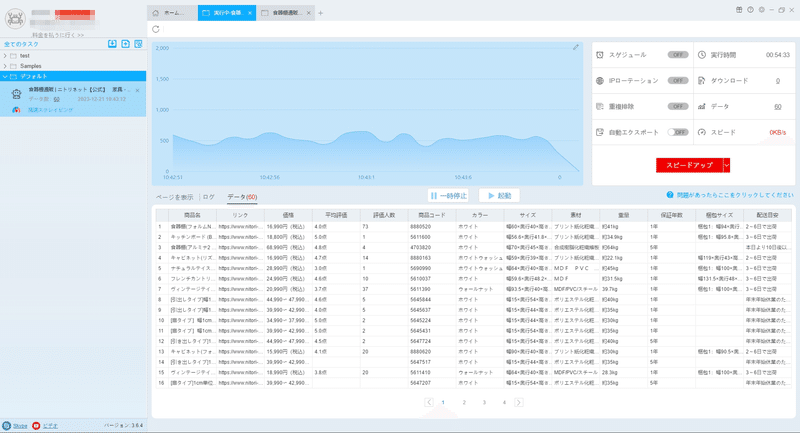This screenshot has width=800, height=433.
Task: Click the 商品コード column header
Action: pyautogui.click(x=432, y=215)
